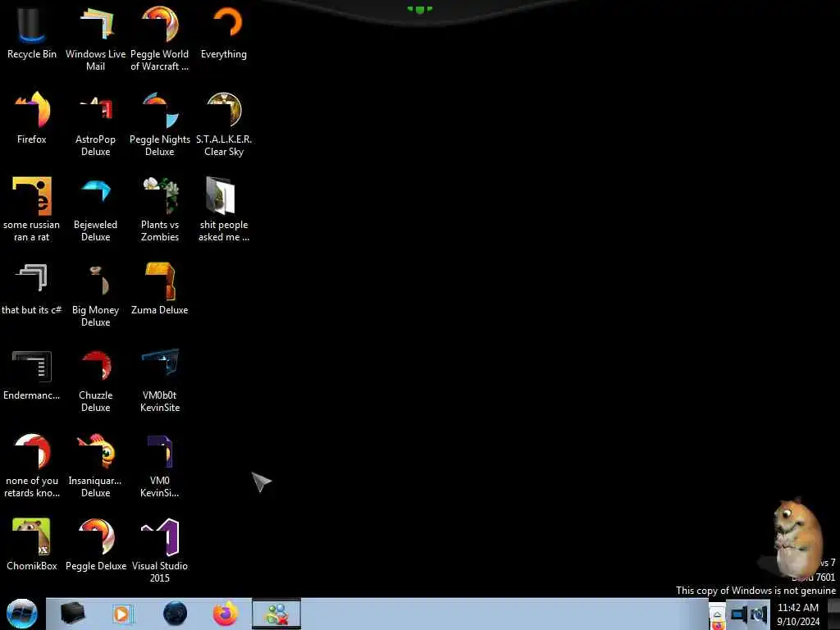Image resolution: width=840 pixels, height=630 pixels.
Task: Click the green indicator on the top bar
Action: 420,9
